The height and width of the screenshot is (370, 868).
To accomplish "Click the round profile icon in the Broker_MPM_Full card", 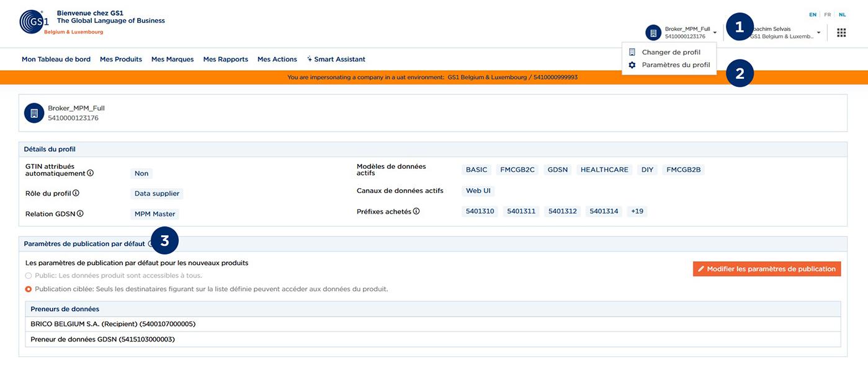I will [x=34, y=113].
